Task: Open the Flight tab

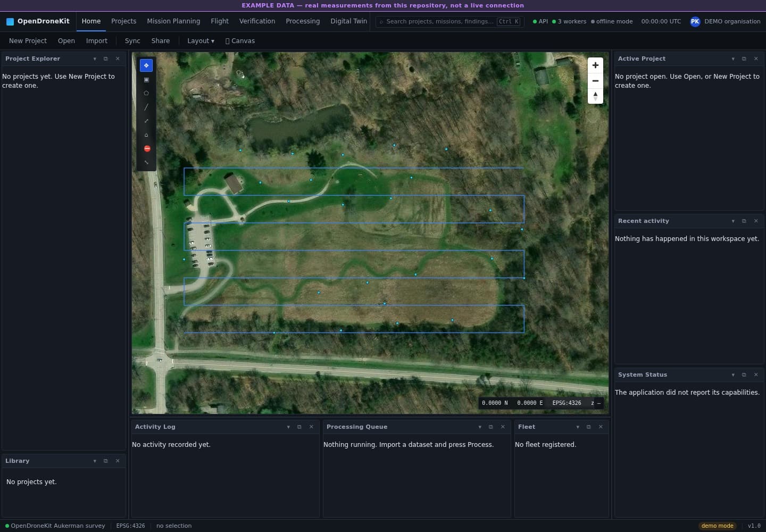Action: [x=220, y=21]
